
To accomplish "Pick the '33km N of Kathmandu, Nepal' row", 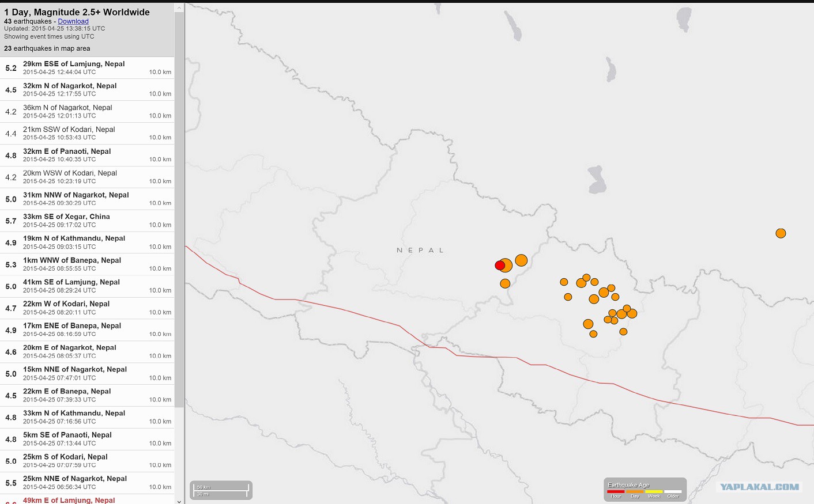I will [x=87, y=418].
